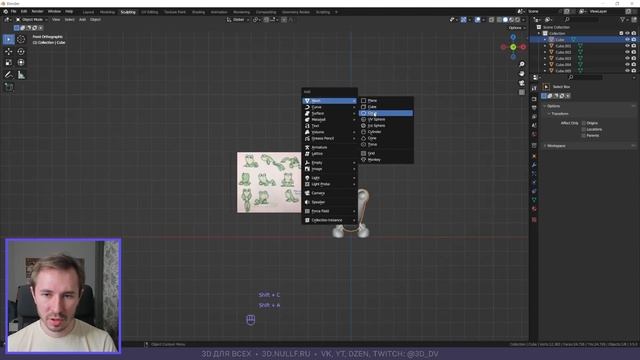Image resolution: width=640 pixels, height=360 pixels.
Task: Select Cube.004 in the outliner
Action: pyautogui.click(x=563, y=64)
